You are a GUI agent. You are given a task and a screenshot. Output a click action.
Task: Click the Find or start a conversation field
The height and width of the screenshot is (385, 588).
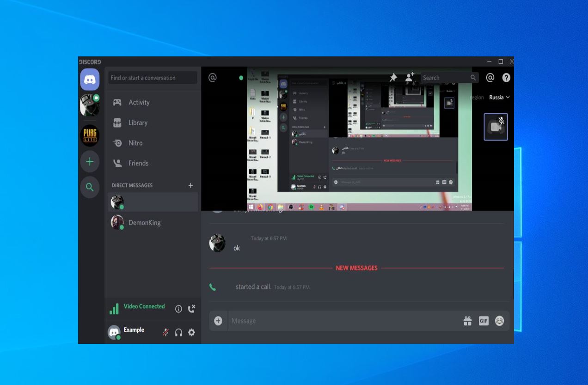pos(153,78)
